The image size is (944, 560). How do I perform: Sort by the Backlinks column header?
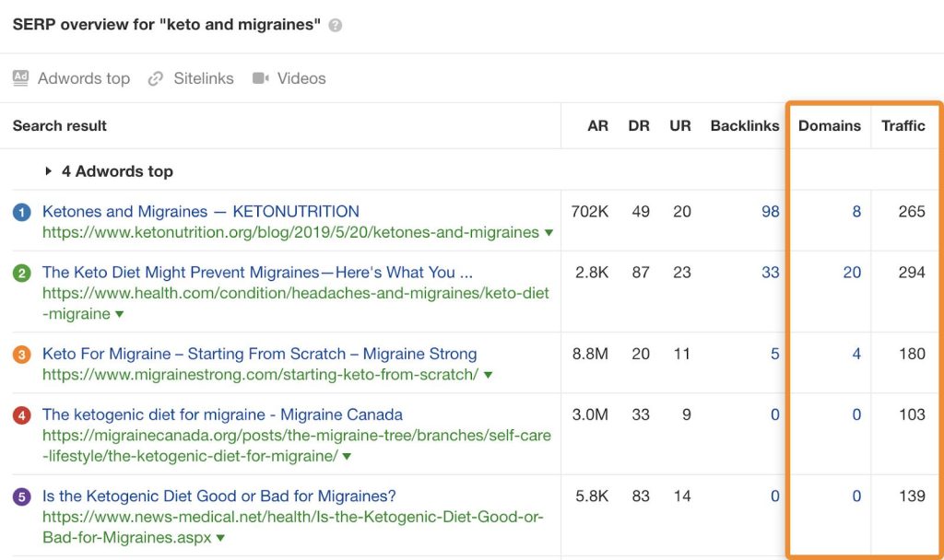[744, 126]
